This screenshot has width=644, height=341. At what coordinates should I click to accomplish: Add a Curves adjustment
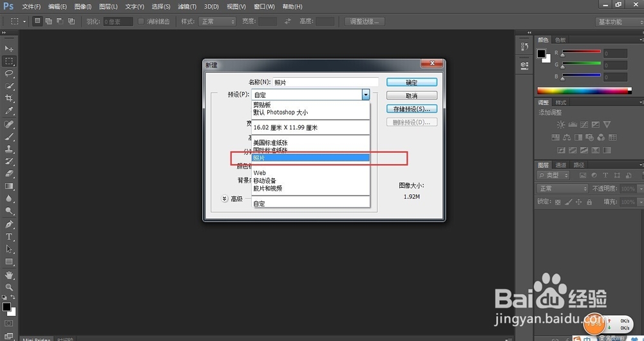click(584, 124)
